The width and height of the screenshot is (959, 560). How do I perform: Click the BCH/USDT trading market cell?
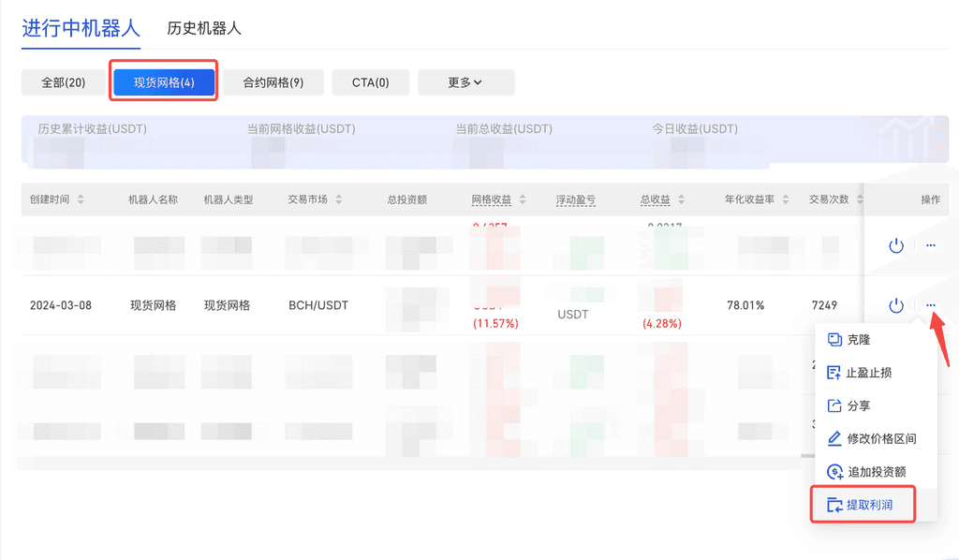tap(319, 305)
